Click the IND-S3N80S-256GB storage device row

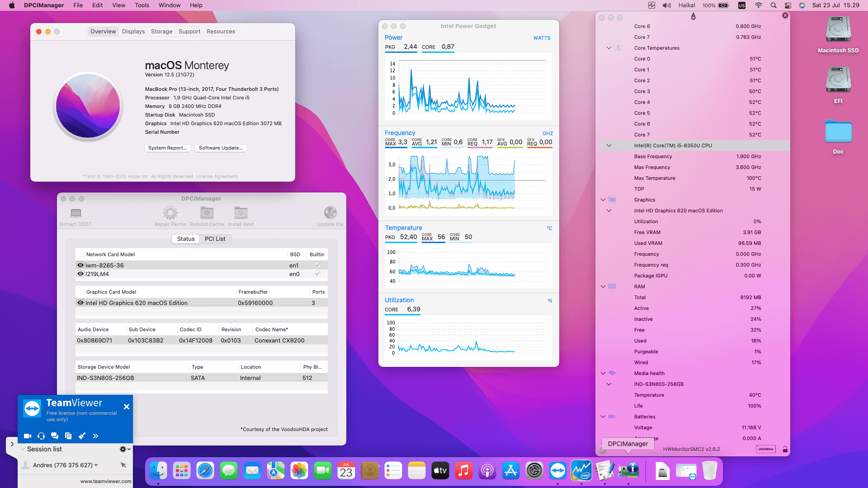[202, 378]
